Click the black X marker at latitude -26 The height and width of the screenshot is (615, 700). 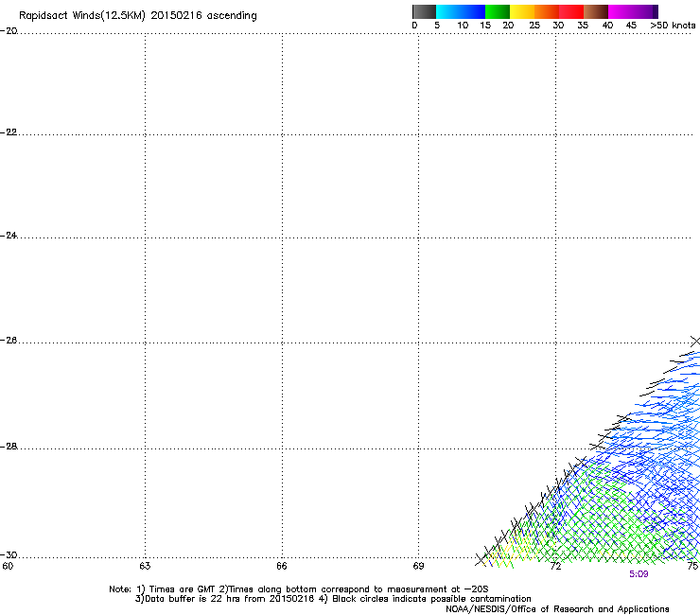click(x=695, y=342)
